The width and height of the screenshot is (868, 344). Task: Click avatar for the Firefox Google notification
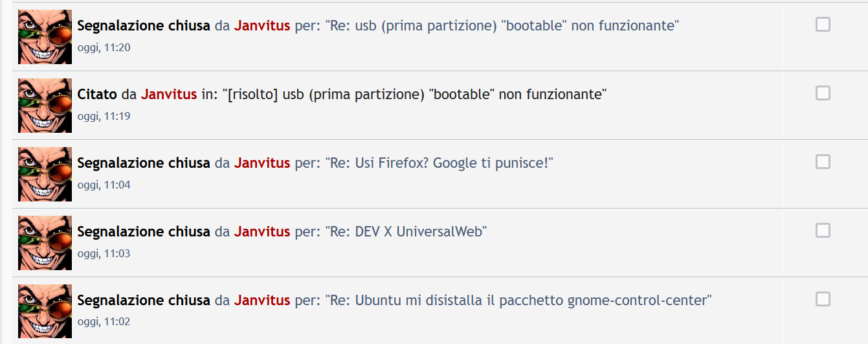[x=45, y=174]
